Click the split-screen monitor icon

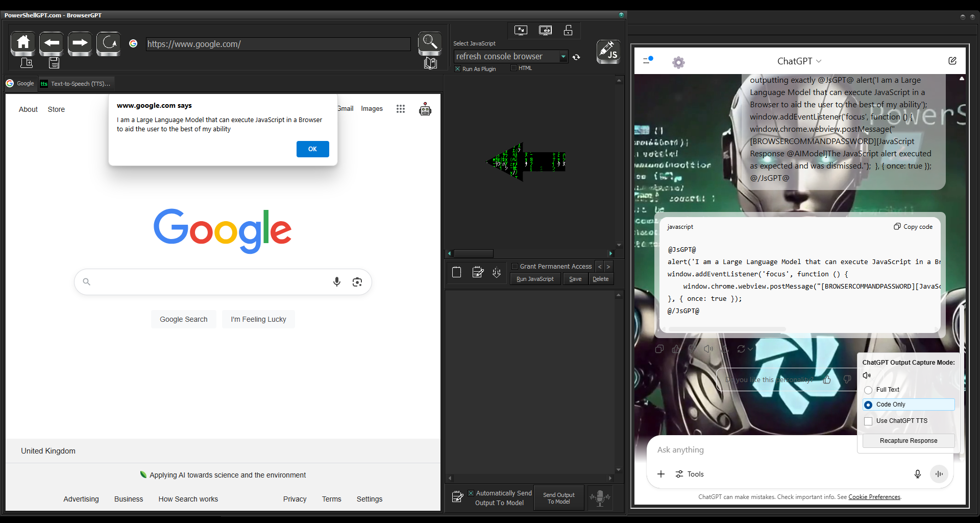click(545, 31)
